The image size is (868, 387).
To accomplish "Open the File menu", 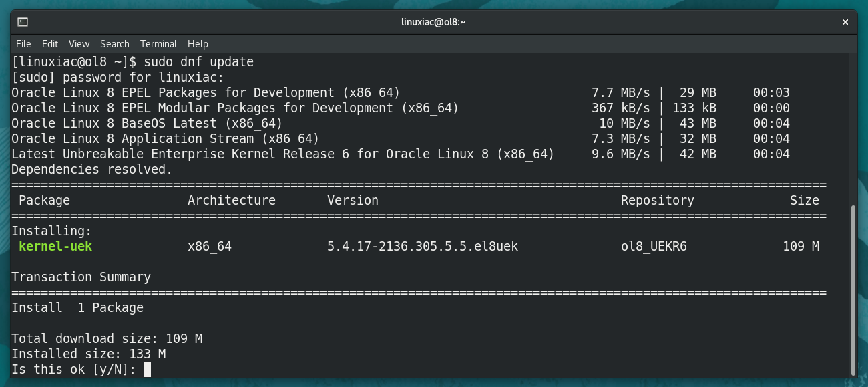I will click(23, 44).
